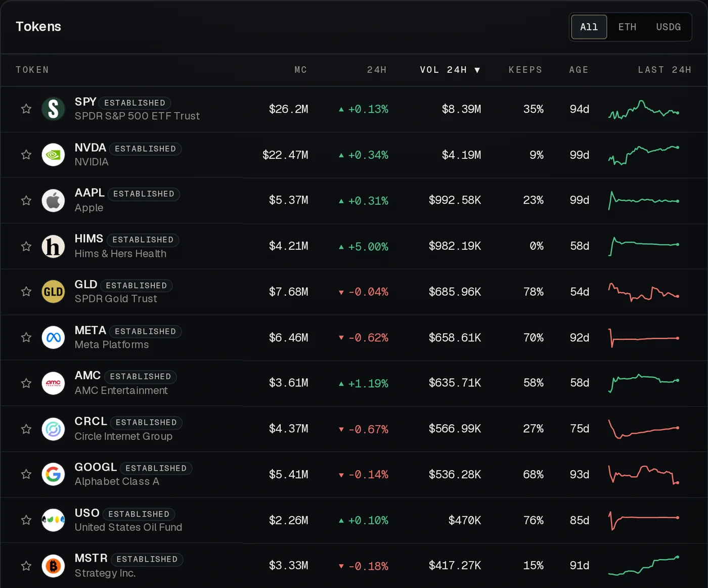Toggle the USO favorite star
This screenshot has width=708, height=588.
[26, 520]
